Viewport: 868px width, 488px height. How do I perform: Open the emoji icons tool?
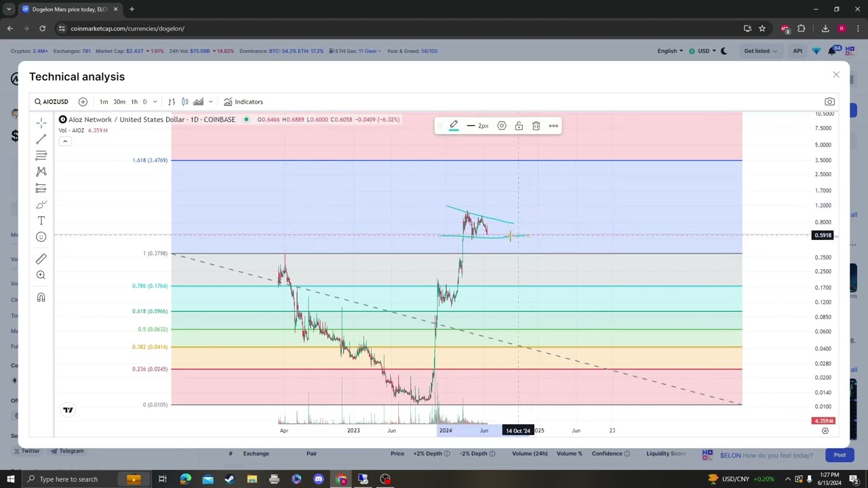click(x=41, y=237)
